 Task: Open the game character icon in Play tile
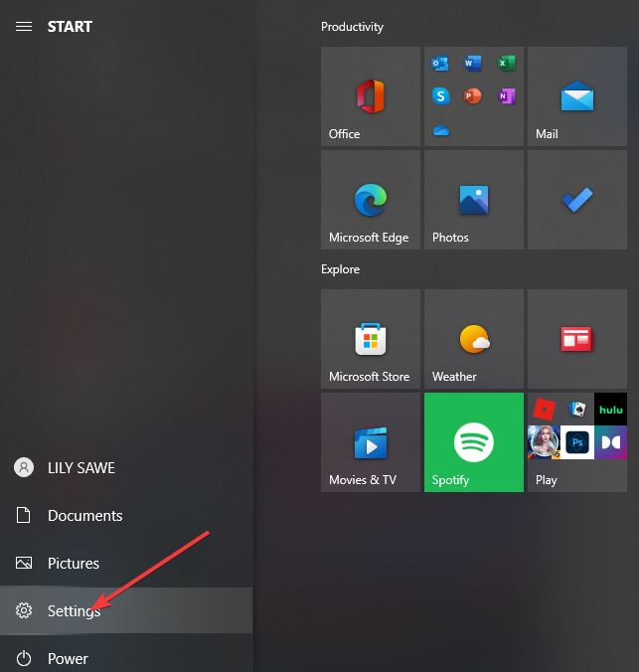[x=544, y=442]
